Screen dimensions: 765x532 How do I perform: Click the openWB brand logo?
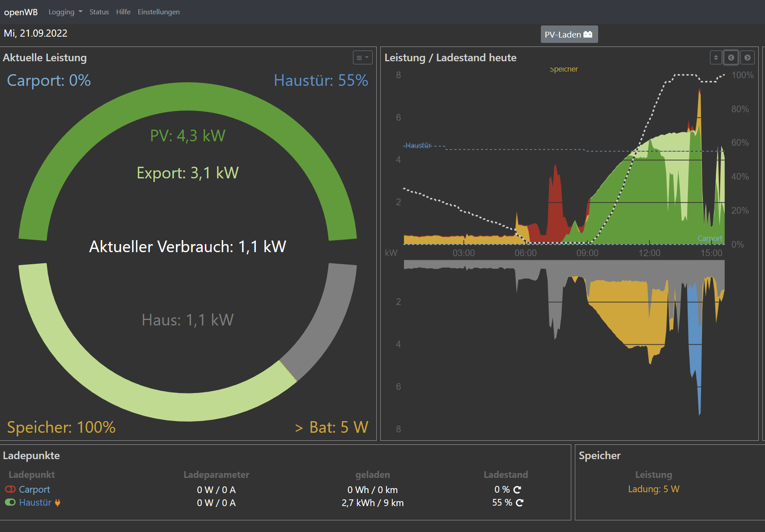click(21, 12)
